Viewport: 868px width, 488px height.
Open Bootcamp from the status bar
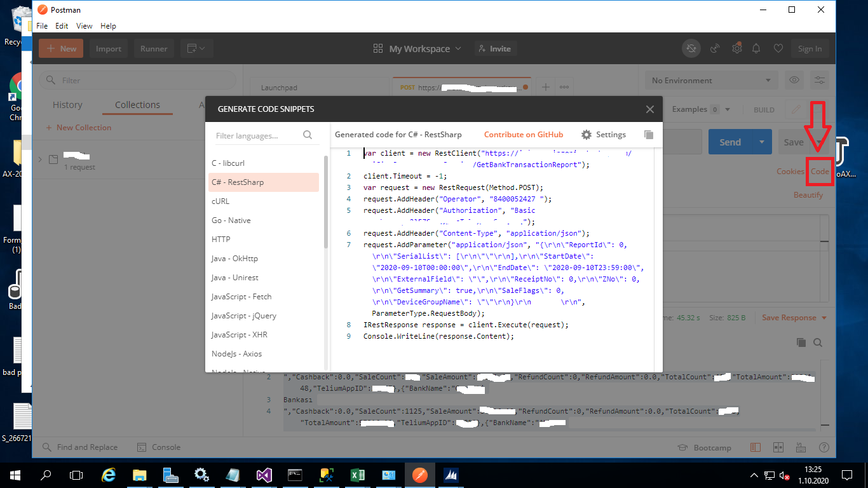tap(706, 447)
